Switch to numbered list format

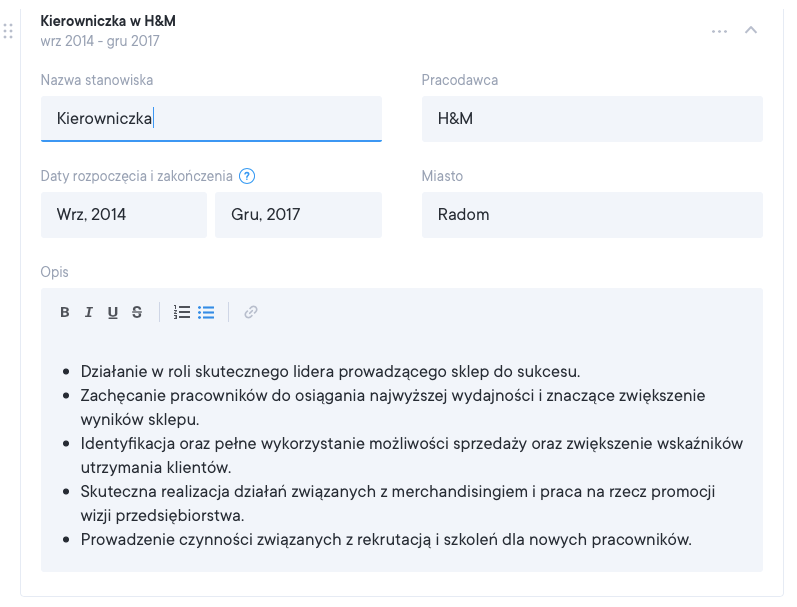[182, 312]
